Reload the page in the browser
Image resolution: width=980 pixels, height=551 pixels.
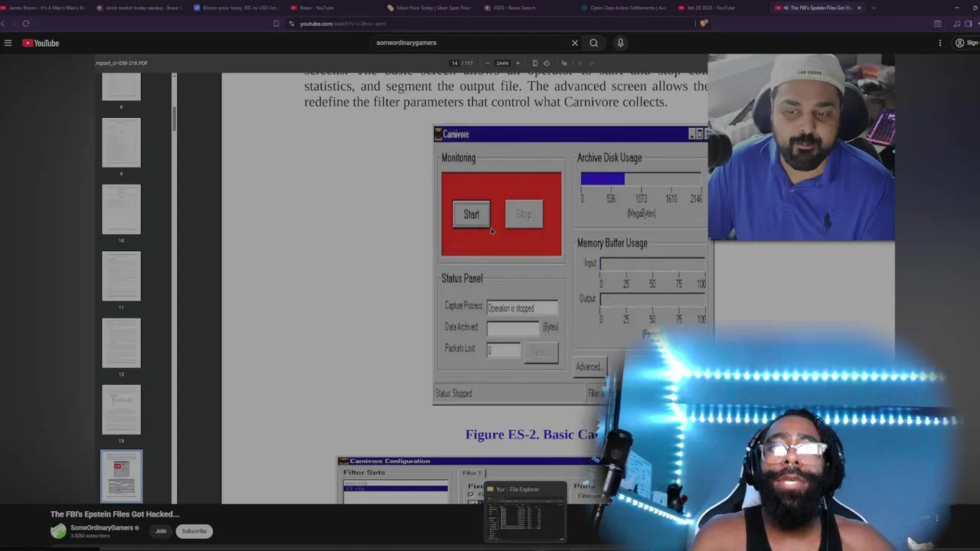coord(26,24)
